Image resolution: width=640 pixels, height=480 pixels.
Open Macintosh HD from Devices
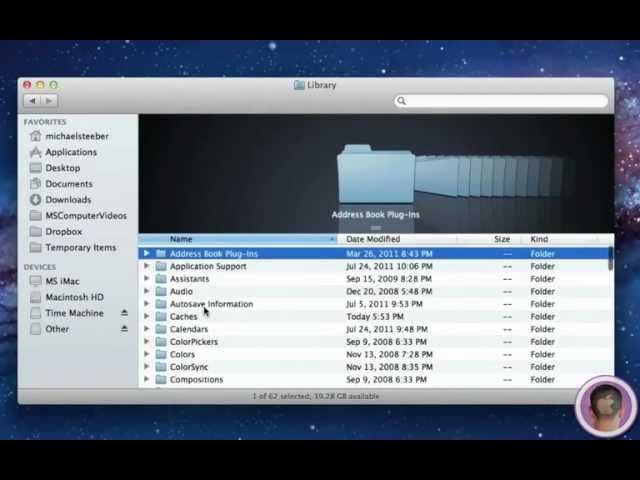coord(74,297)
